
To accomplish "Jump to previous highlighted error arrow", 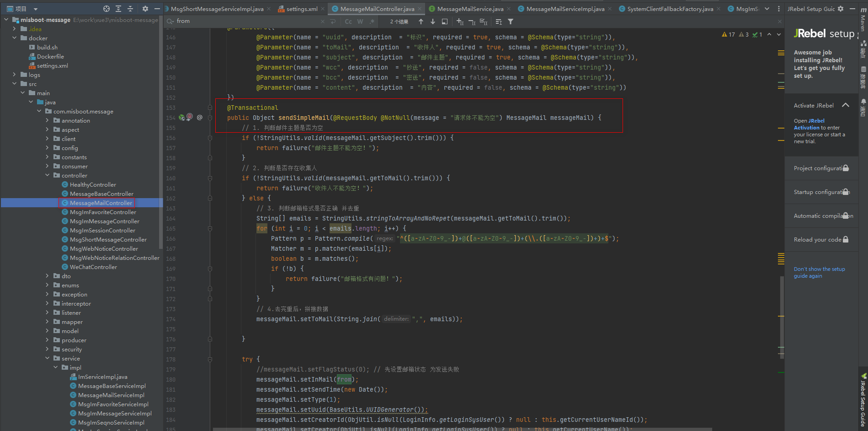I will pos(769,34).
